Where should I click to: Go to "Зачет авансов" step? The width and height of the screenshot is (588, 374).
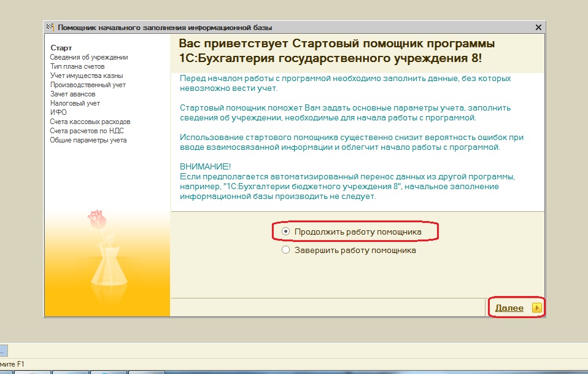(x=73, y=94)
